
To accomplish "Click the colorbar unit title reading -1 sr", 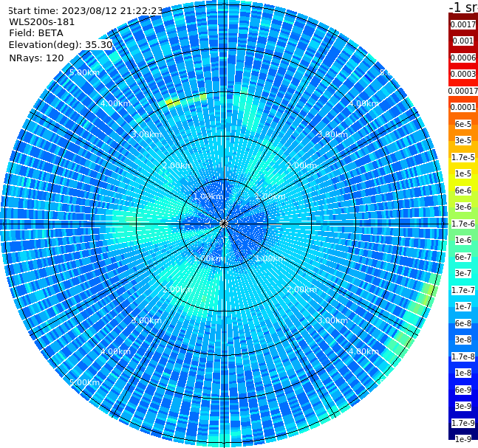I will click(x=463, y=7).
